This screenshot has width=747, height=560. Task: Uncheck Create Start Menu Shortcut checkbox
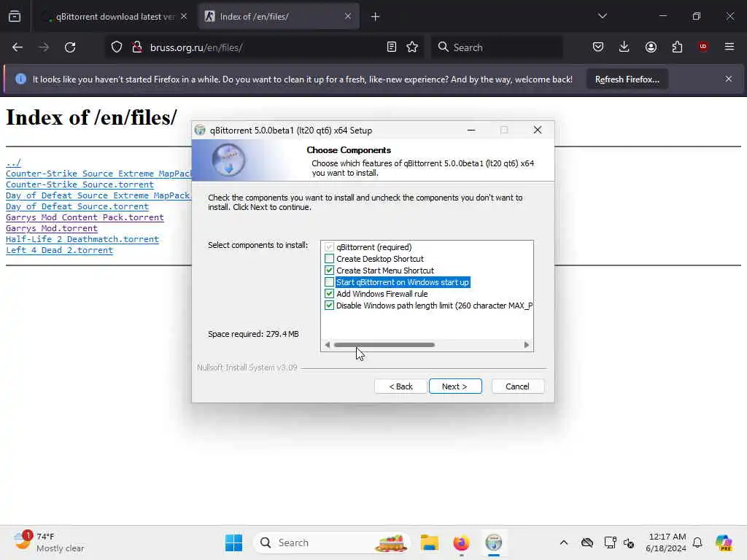click(329, 271)
